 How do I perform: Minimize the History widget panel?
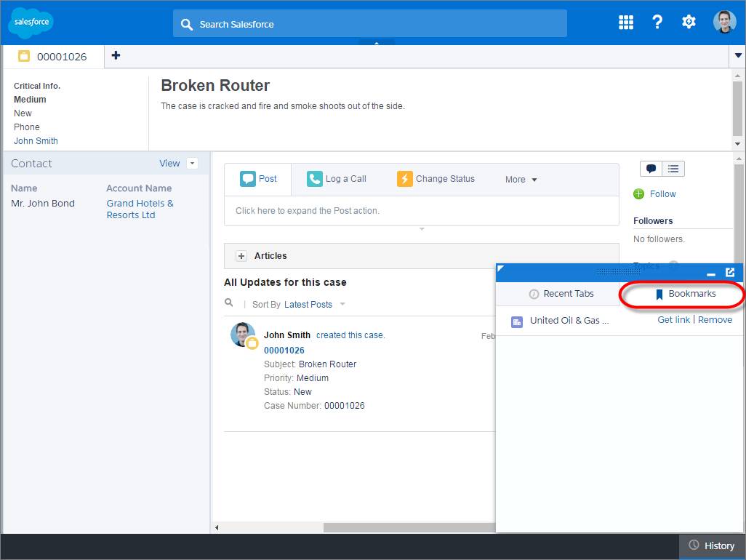click(x=711, y=274)
